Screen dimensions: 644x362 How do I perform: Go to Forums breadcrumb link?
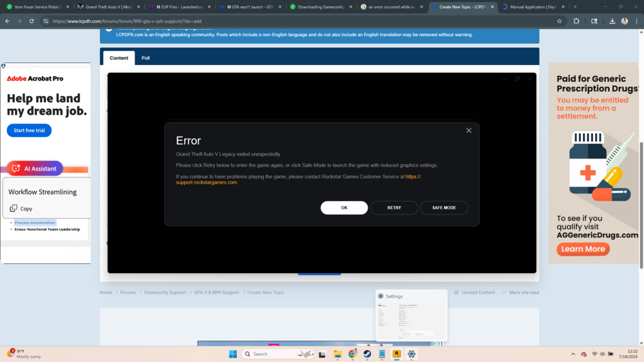[x=128, y=292]
